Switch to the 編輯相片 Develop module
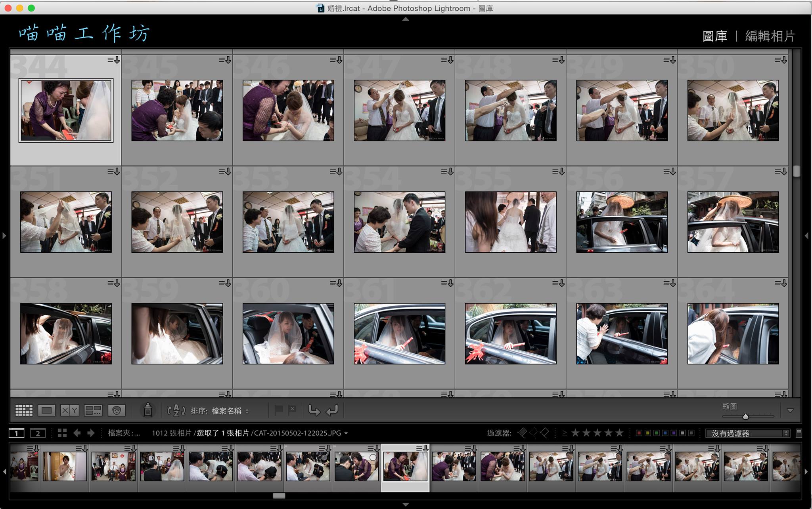 tap(770, 36)
